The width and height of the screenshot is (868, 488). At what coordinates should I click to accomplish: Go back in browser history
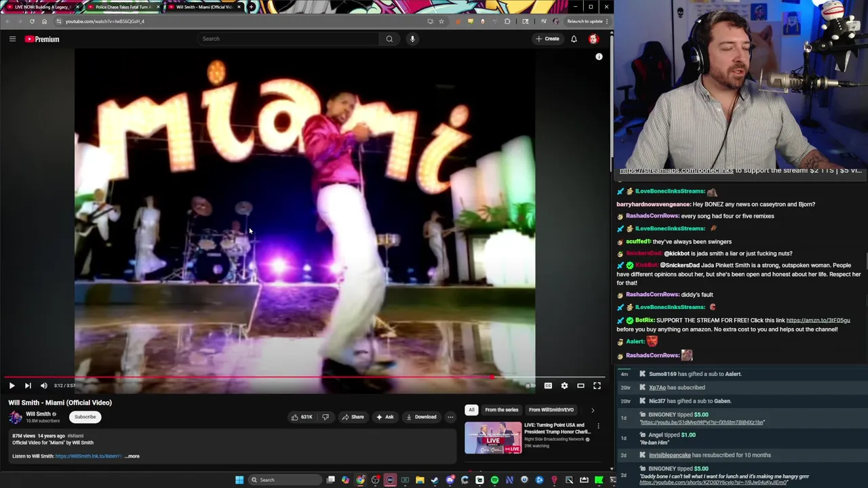click(x=7, y=21)
